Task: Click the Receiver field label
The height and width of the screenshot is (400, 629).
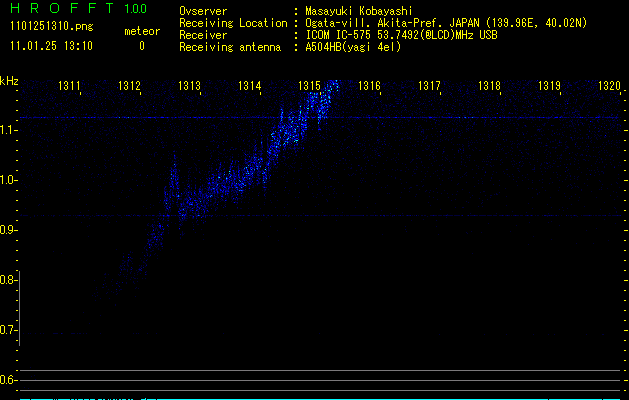Action: (203, 35)
